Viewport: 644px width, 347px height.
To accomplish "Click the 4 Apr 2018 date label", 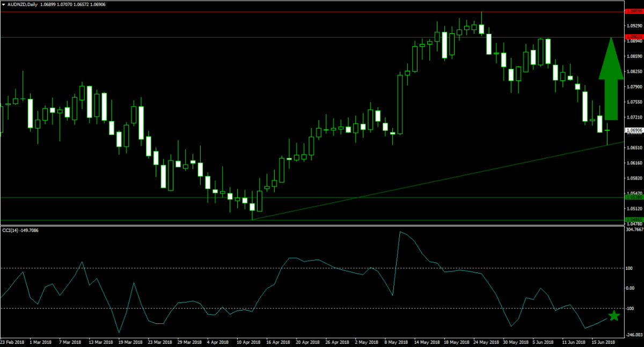I will (218, 342).
